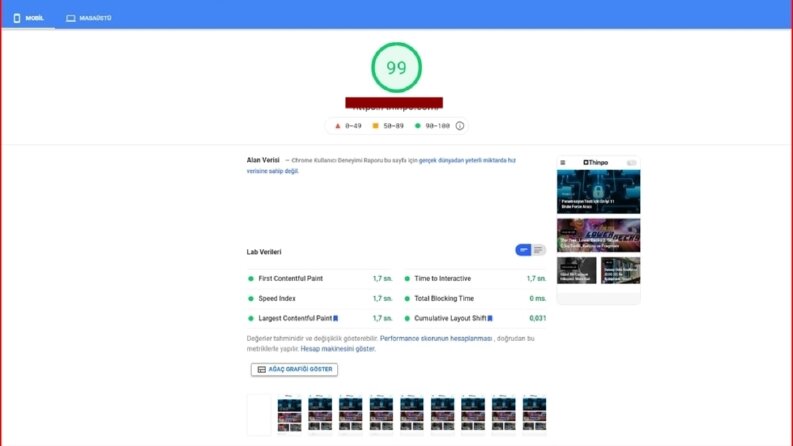Click the 99 performance score gauge
The image size is (793, 446).
coord(396,67)
